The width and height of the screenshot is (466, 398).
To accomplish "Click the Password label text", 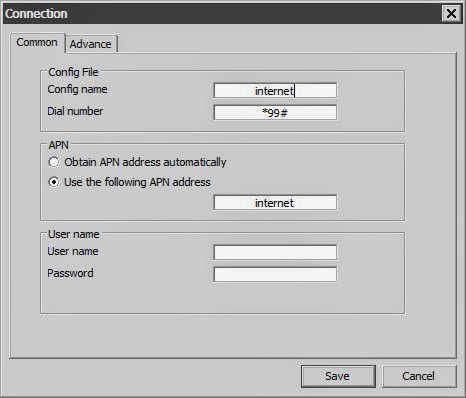I will [70, 273].
